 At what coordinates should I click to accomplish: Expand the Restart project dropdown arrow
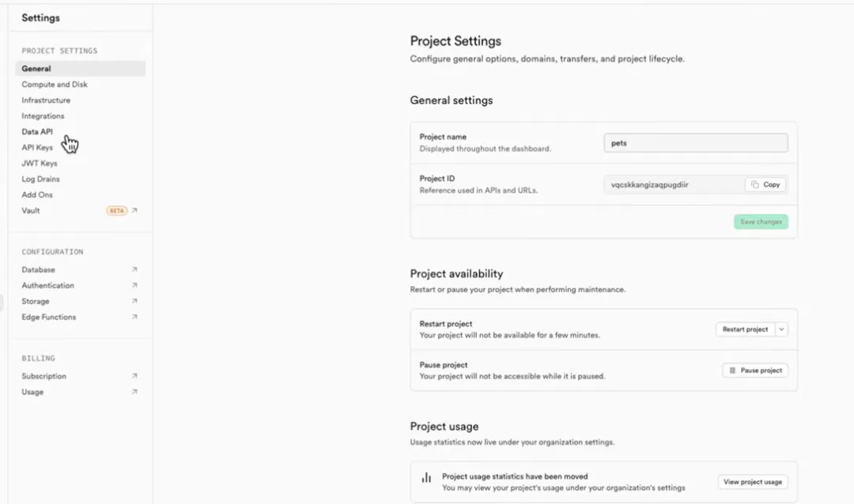tap(781, 329)
